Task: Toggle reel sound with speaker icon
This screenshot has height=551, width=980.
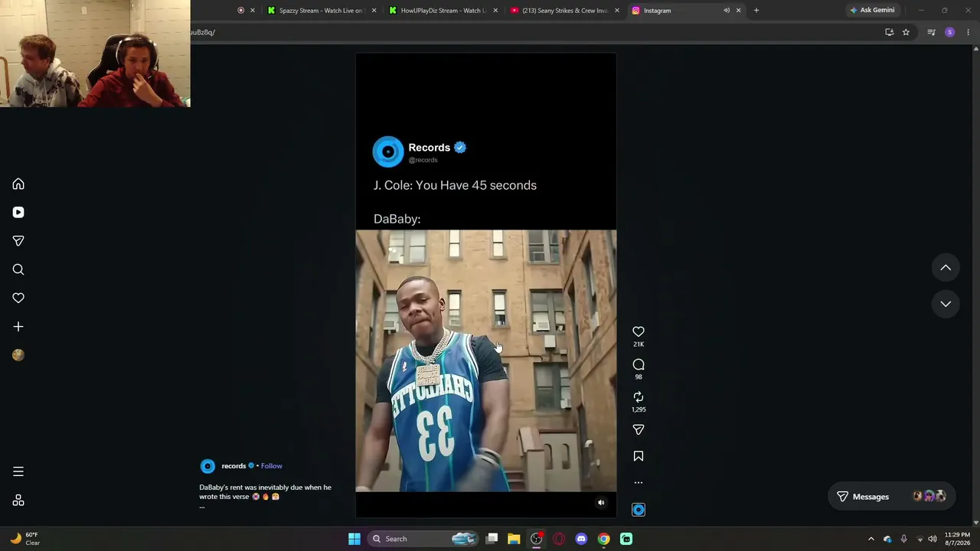Action: coord(601,503)
